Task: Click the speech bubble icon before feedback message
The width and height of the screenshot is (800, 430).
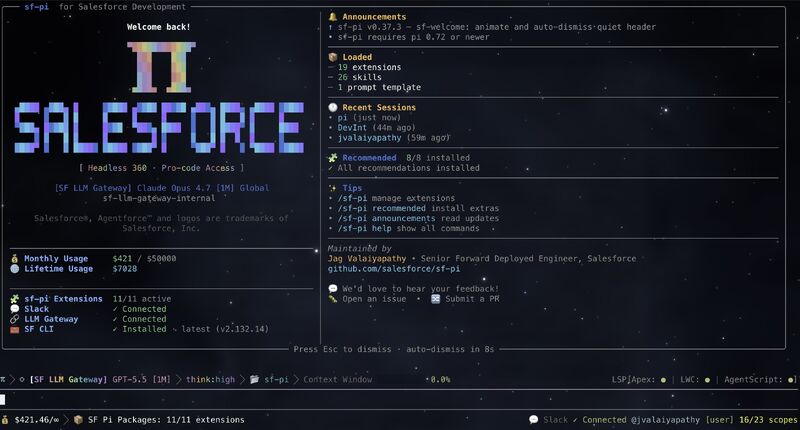Action: pos(333,289)
